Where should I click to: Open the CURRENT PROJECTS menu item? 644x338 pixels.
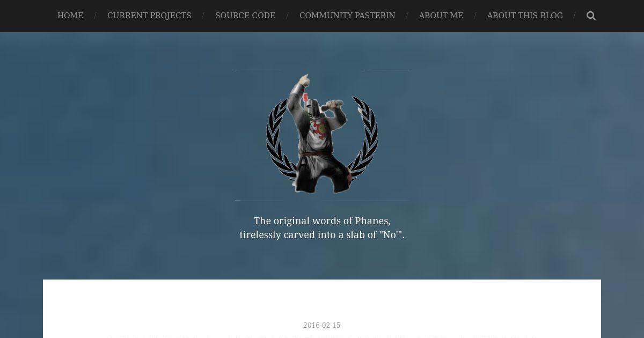(x=149, y=16)
